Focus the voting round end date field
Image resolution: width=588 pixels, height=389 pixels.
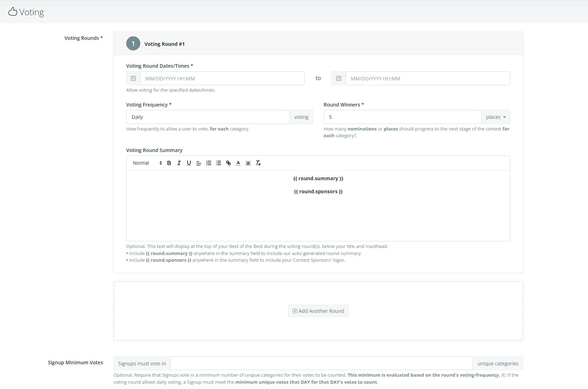point(428,78)
